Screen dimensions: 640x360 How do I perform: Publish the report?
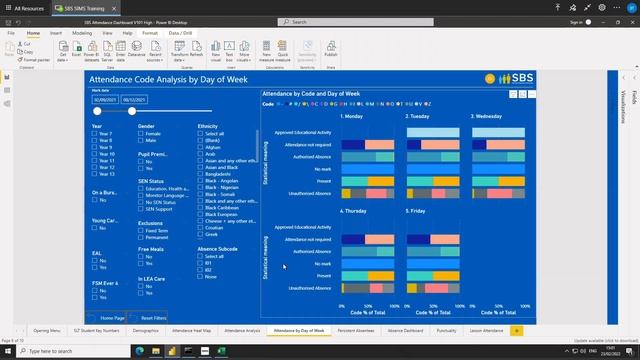[x=331, y=49]
